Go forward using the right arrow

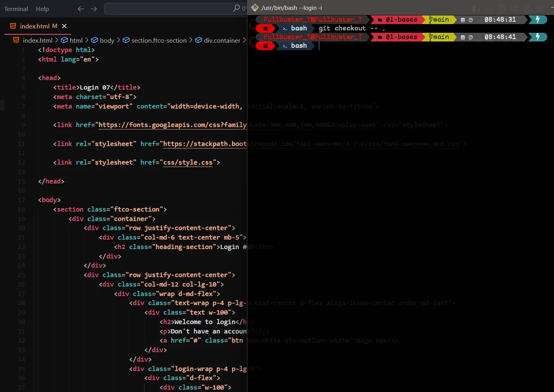pos(94,9)
